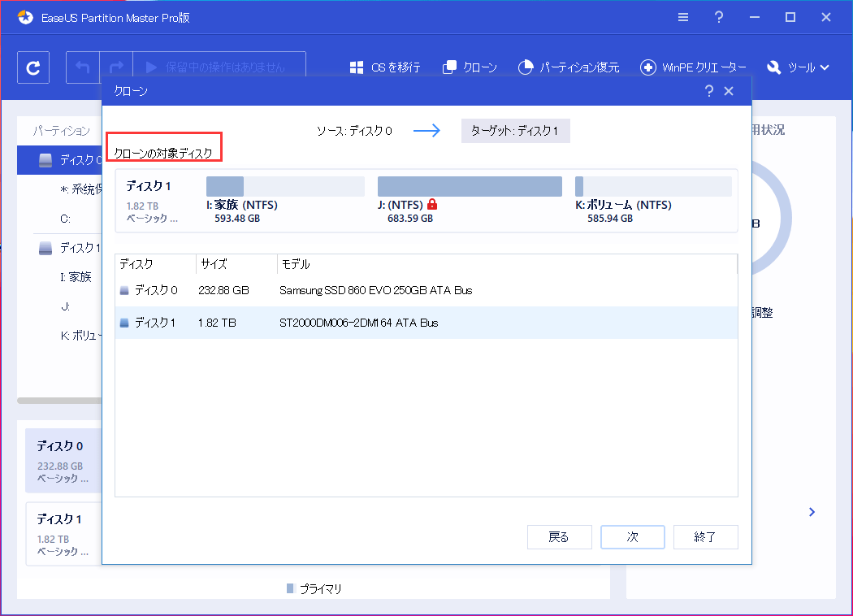
Task: Open パーティション復元 partition recovery
Action: coord(569,67)
